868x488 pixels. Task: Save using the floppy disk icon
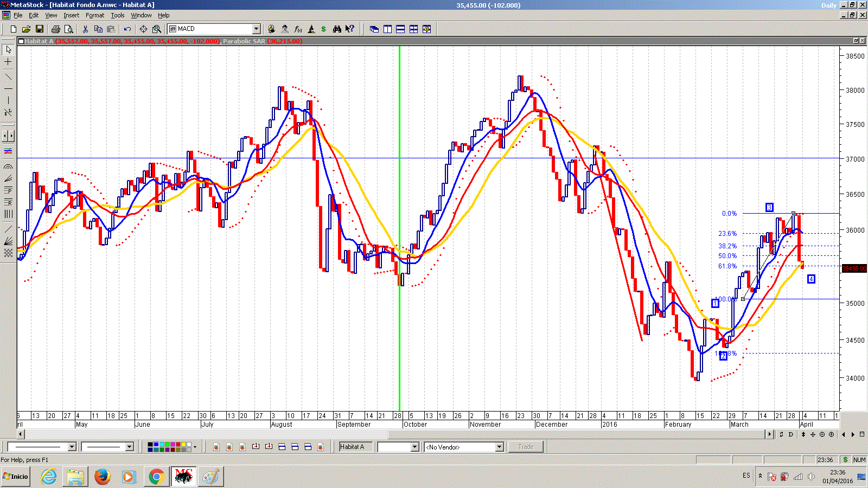(x=39, y=29)
